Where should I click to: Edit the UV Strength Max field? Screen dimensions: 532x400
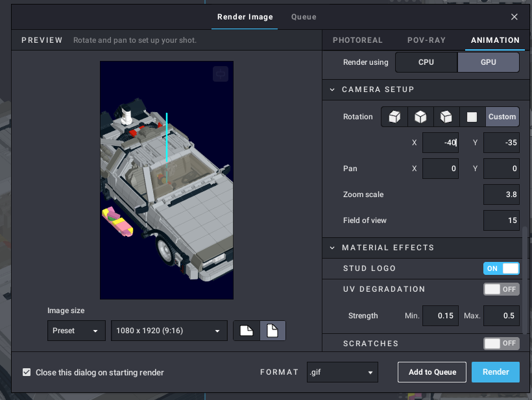[502, 316]
